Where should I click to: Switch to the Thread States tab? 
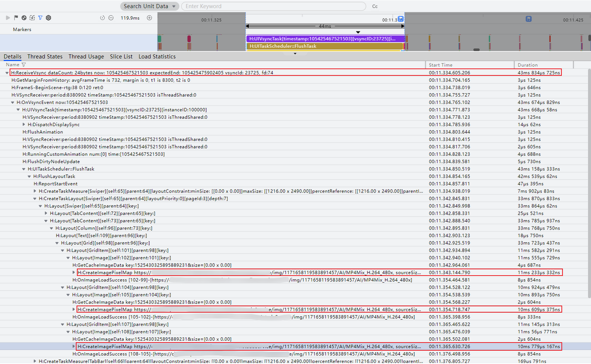pyautogui.click(x=45, y=57)
